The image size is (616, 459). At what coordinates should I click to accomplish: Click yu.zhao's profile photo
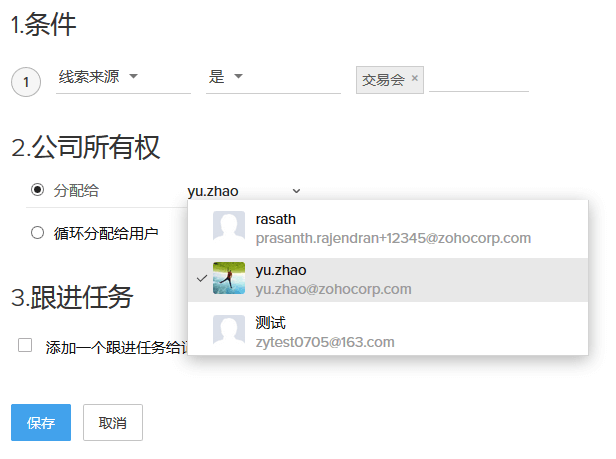coord(229,278)
